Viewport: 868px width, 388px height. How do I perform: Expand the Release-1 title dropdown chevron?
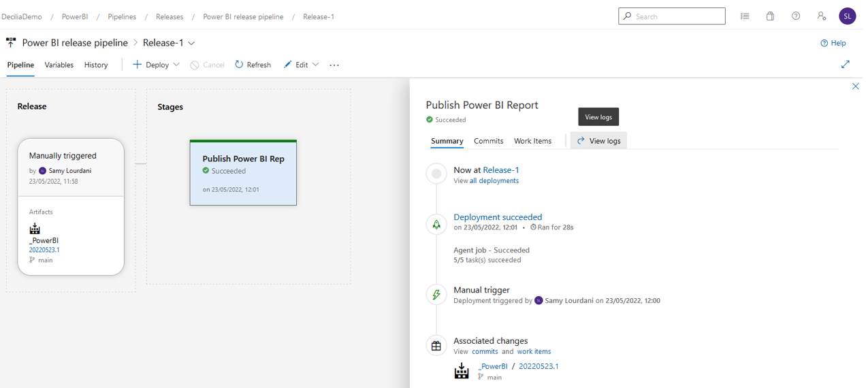tap(191, 43)
